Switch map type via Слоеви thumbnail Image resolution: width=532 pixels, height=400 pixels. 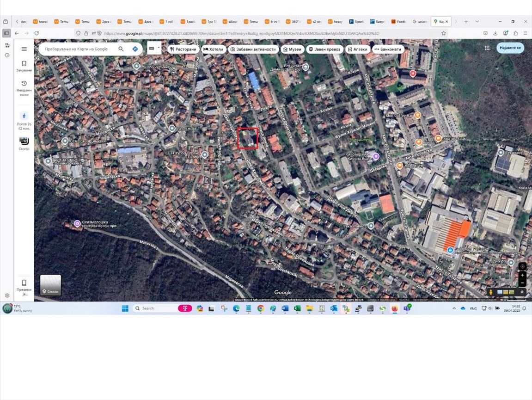(50, 285)
